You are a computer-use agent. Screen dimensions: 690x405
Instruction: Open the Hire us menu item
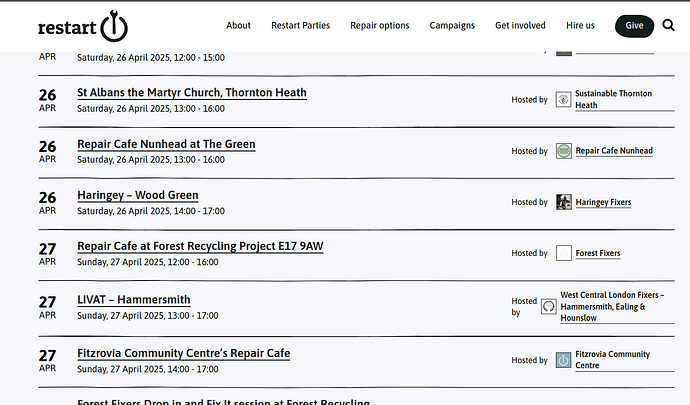pyautogui.click(x=580, y=26)
